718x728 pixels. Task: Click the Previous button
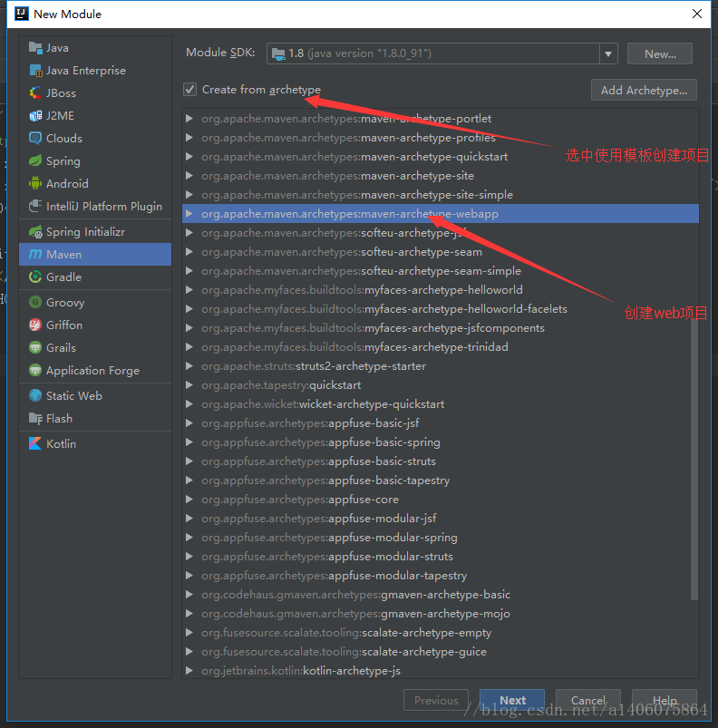(436, 700)
